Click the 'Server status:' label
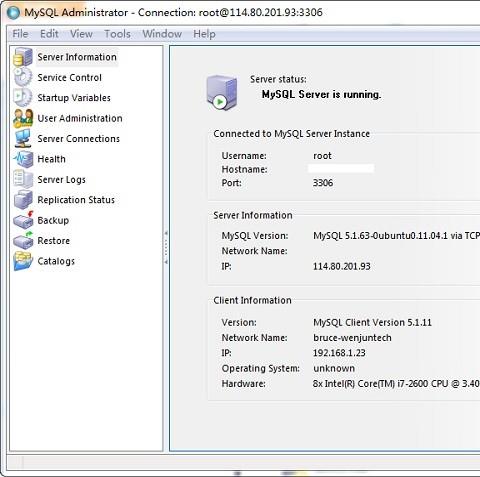 (x=278, y=79)
